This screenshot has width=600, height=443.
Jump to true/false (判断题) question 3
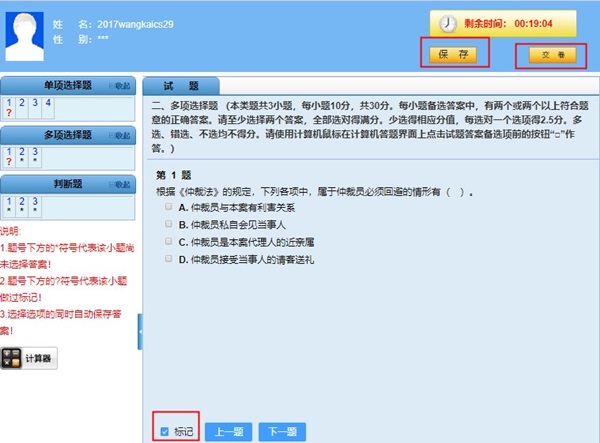click(x=35, y=206)
